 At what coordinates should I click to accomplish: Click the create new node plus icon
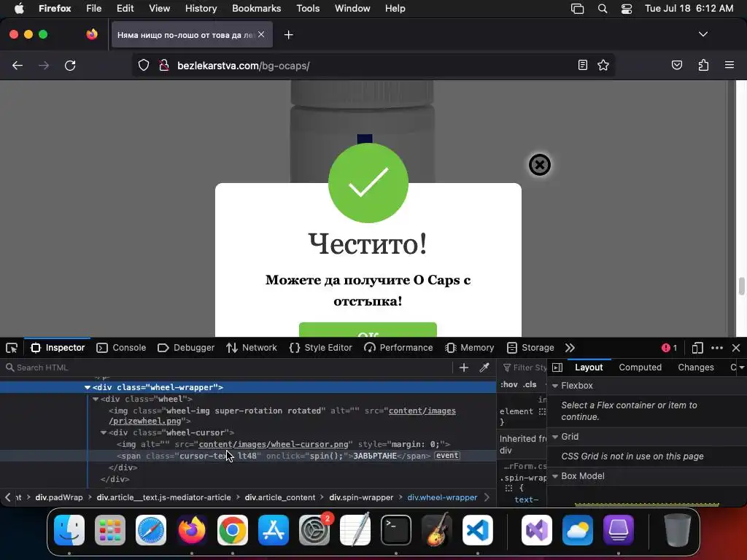(463, 367)
